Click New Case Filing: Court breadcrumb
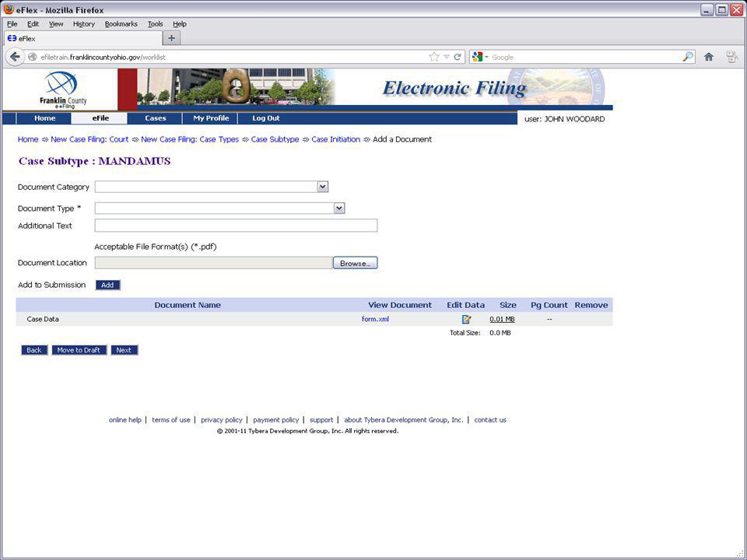This screenshot has height=560, width=747. (89, 139)
